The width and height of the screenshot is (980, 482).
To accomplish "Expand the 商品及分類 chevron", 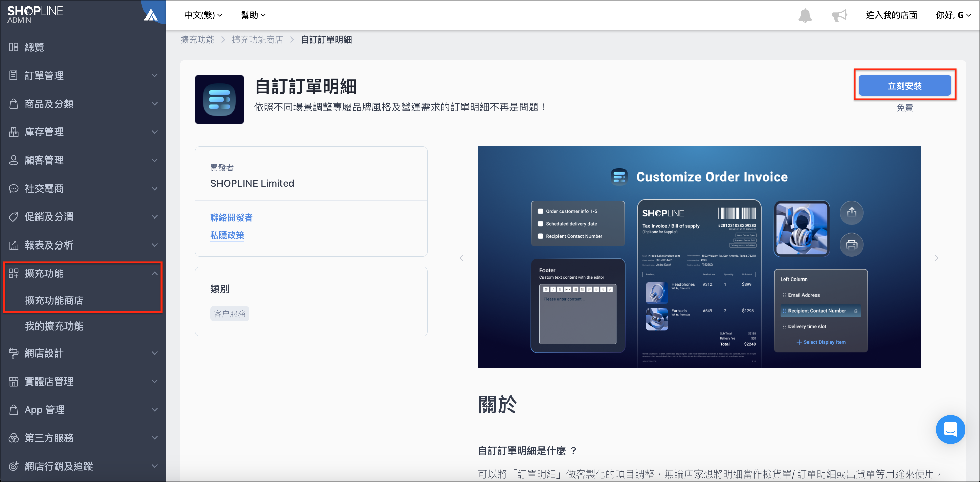I will click(x=154, y=104).
